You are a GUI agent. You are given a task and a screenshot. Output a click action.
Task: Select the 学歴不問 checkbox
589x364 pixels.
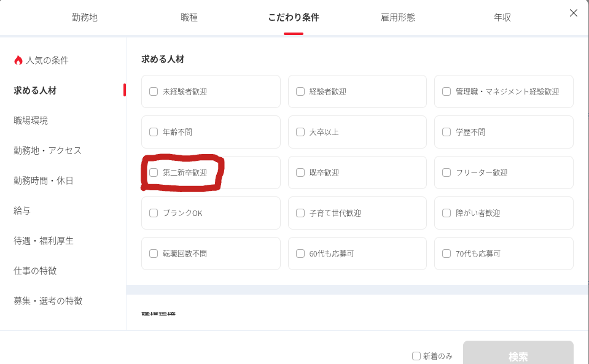[x=447, y=132]
